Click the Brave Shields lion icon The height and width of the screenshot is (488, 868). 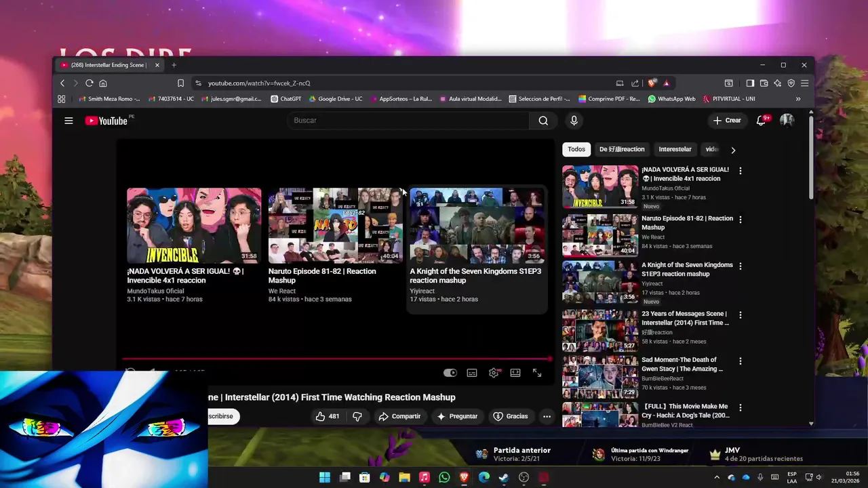[x=652, y=83]
